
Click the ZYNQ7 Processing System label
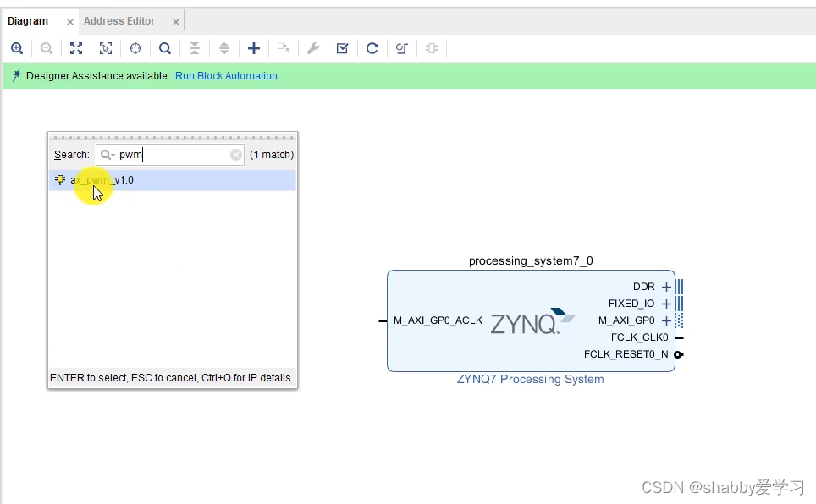530,379
